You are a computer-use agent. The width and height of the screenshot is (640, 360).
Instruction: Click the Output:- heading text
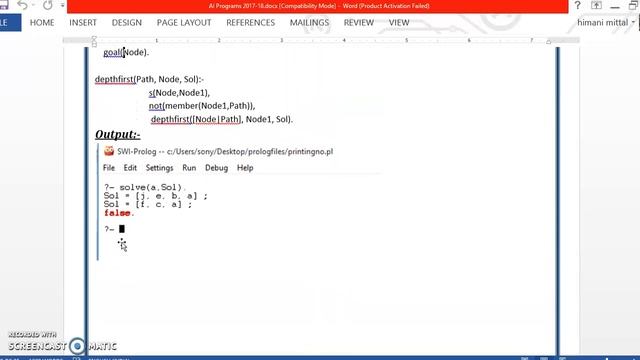coord(118,134)
